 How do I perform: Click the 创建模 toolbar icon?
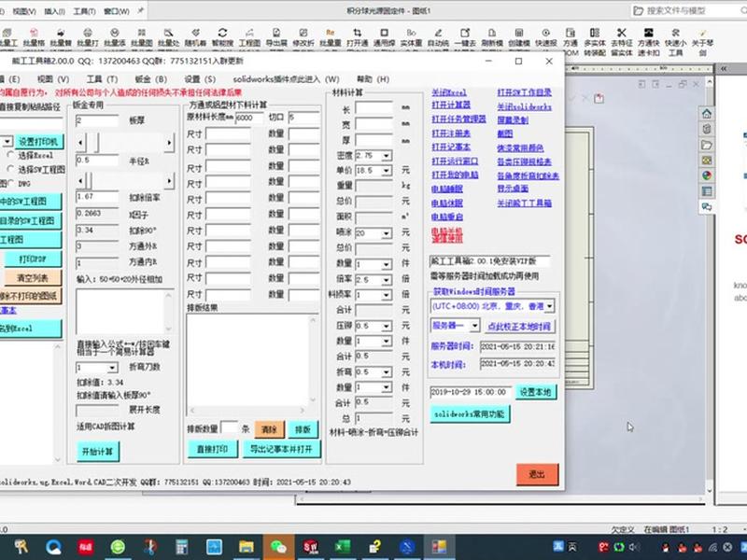519,33
